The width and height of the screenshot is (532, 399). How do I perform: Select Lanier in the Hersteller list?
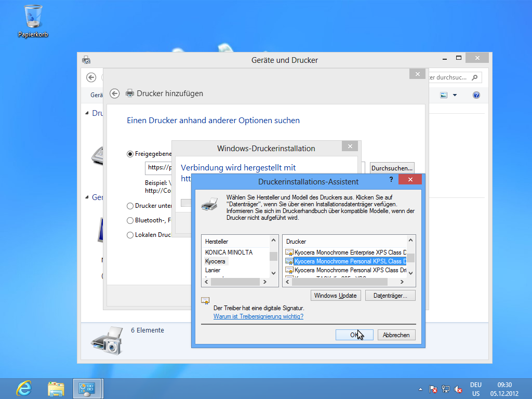coord(212,270)
